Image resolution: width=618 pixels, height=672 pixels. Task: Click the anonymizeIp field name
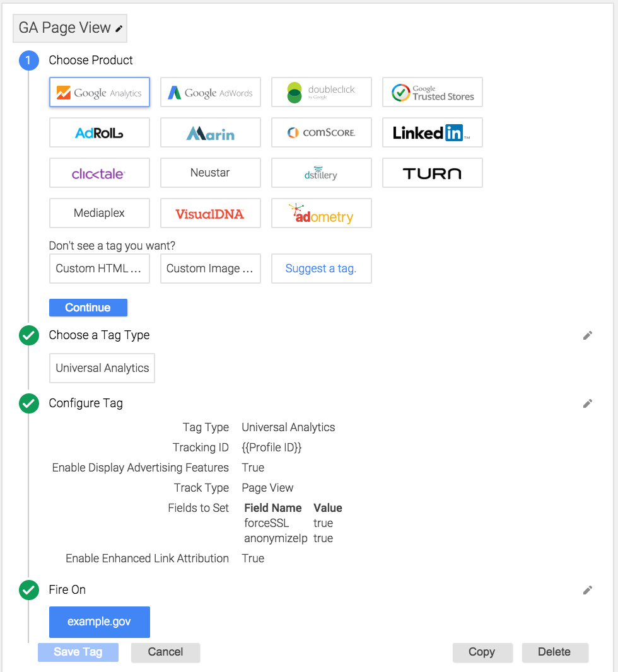[276, 539]
